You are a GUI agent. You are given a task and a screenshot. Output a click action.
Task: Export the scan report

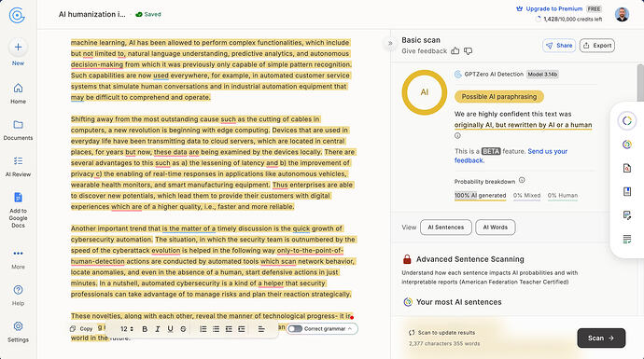(597, 46)
